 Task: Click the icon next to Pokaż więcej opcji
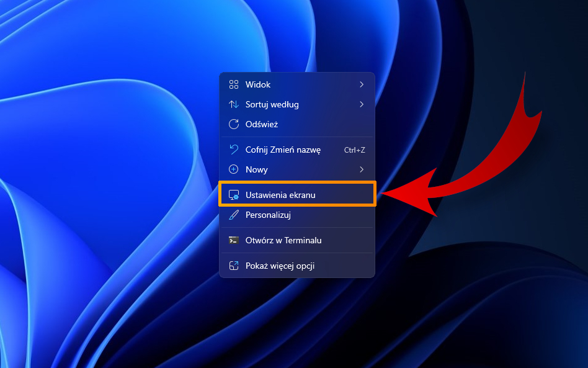[234, 264]
